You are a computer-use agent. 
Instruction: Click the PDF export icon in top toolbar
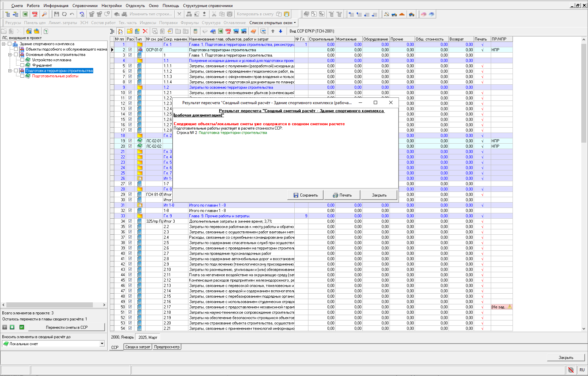[35, 14]
